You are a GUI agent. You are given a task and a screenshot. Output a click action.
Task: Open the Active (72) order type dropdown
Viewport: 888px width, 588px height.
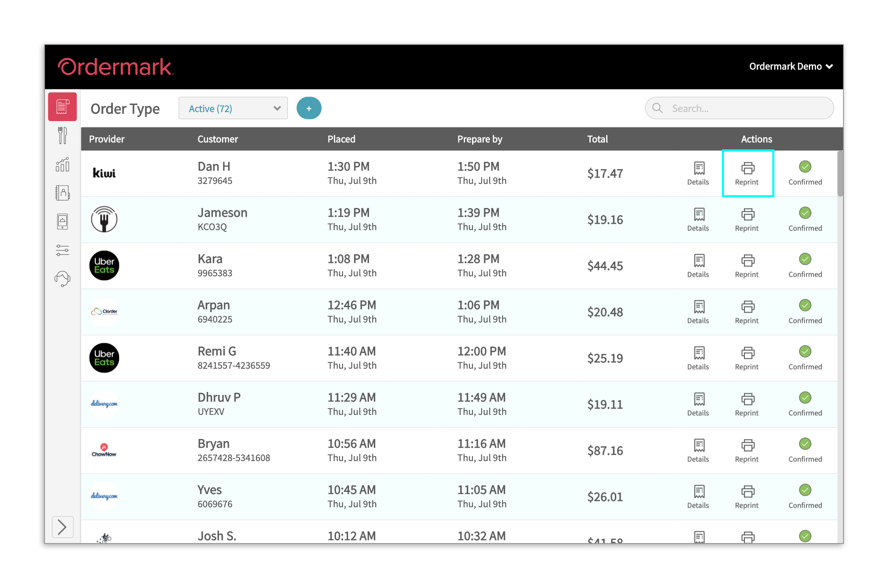[233, 109]
